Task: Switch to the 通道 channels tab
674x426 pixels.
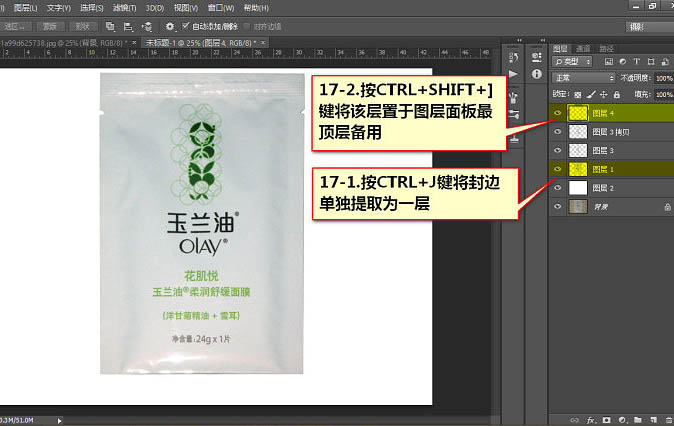Action: click(x=583, y=49)
